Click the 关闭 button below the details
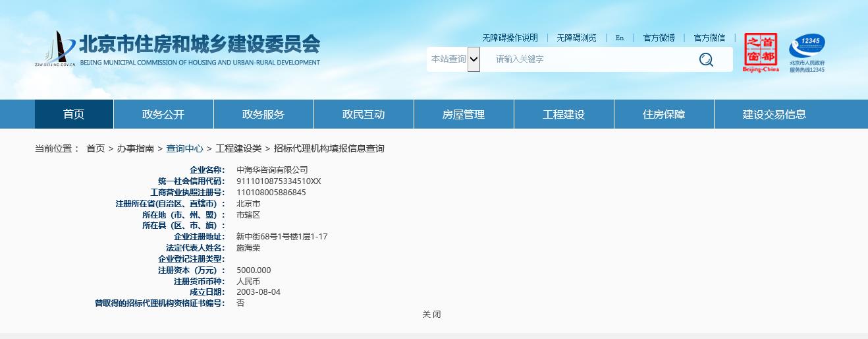 coord(431,315)
